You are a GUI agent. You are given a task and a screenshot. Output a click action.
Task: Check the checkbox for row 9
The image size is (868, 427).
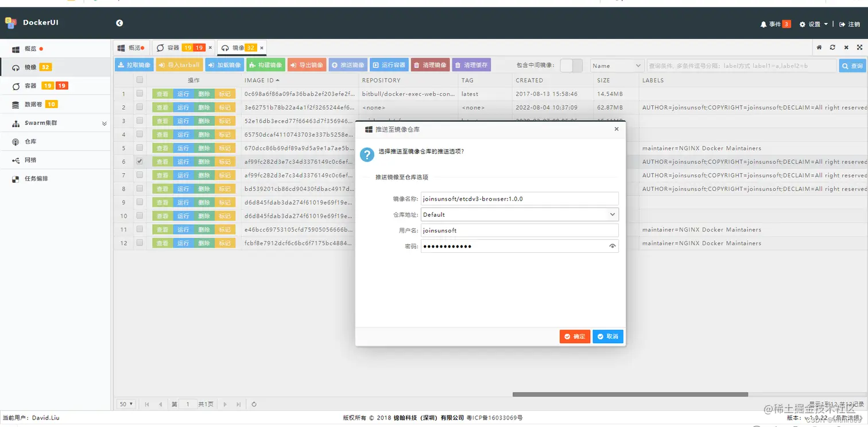[x=139, y=202]
